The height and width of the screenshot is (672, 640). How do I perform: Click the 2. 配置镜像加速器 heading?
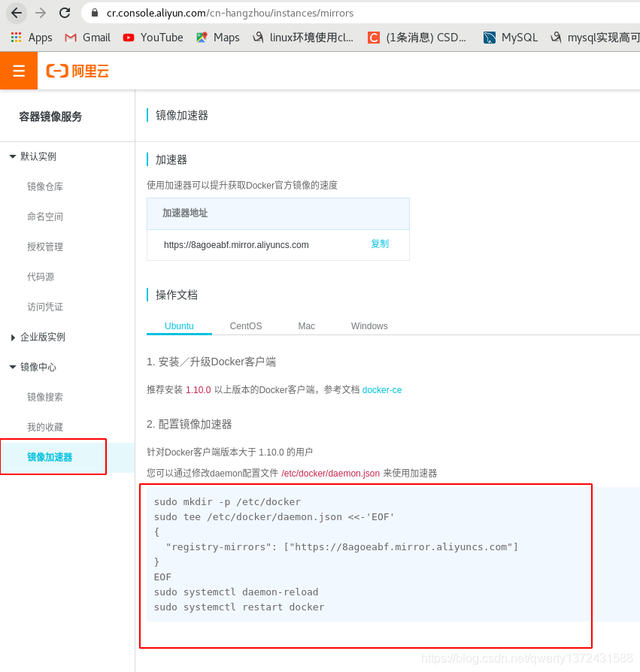point(189,424)
